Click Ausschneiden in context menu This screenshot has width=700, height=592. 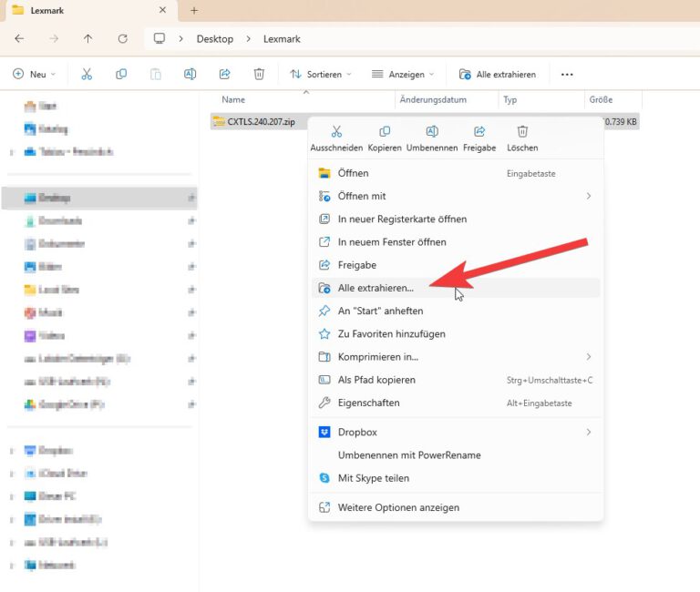point(336,138)
